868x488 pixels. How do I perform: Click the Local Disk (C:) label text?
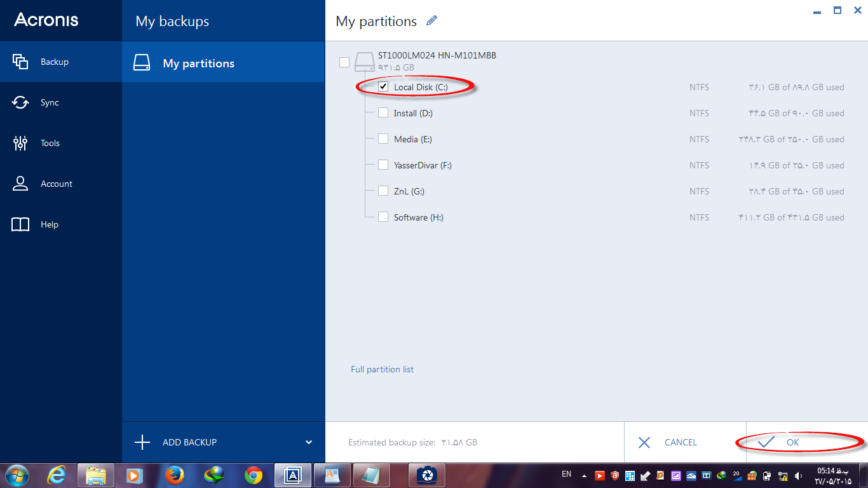point(421,87)
